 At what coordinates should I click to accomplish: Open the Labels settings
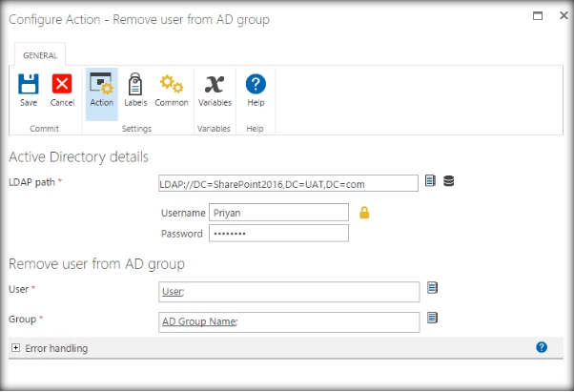(135, 91)
